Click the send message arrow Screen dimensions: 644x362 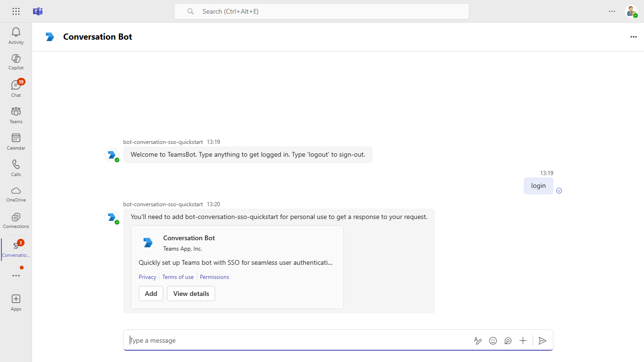(543, 341)
